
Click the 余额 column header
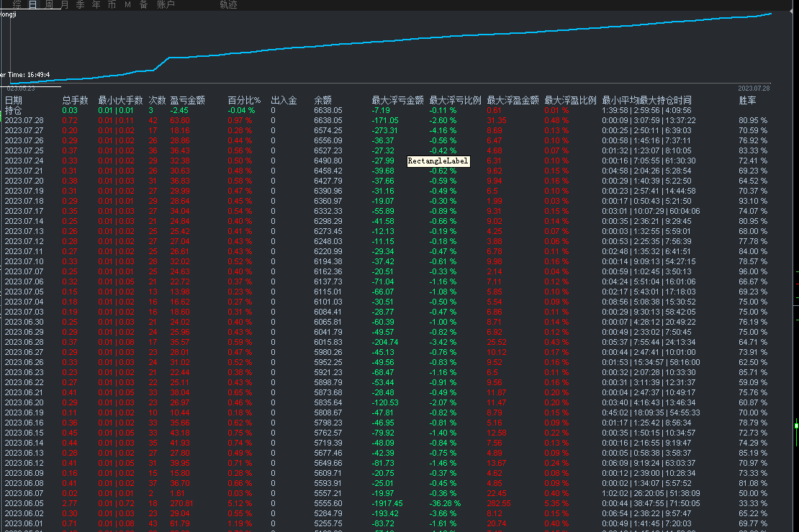[323, 100]
